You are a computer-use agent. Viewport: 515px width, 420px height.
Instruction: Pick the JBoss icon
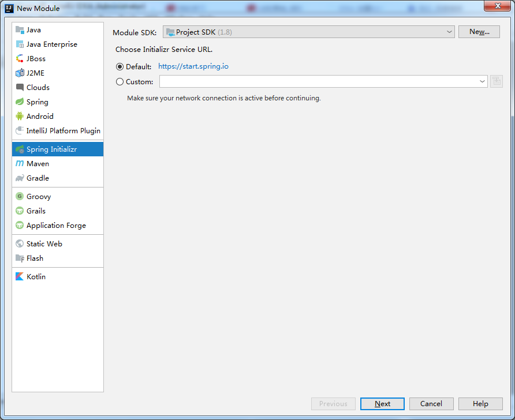(20, 59)
